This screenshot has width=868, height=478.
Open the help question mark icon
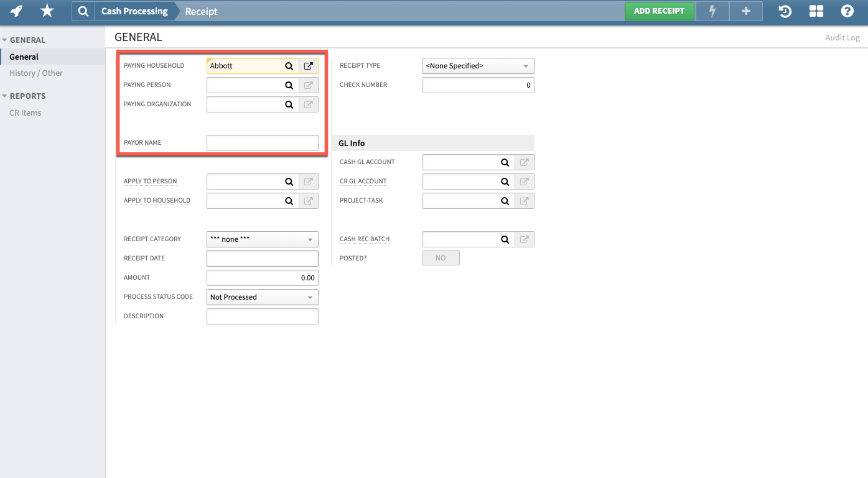(x=847, y=11)
